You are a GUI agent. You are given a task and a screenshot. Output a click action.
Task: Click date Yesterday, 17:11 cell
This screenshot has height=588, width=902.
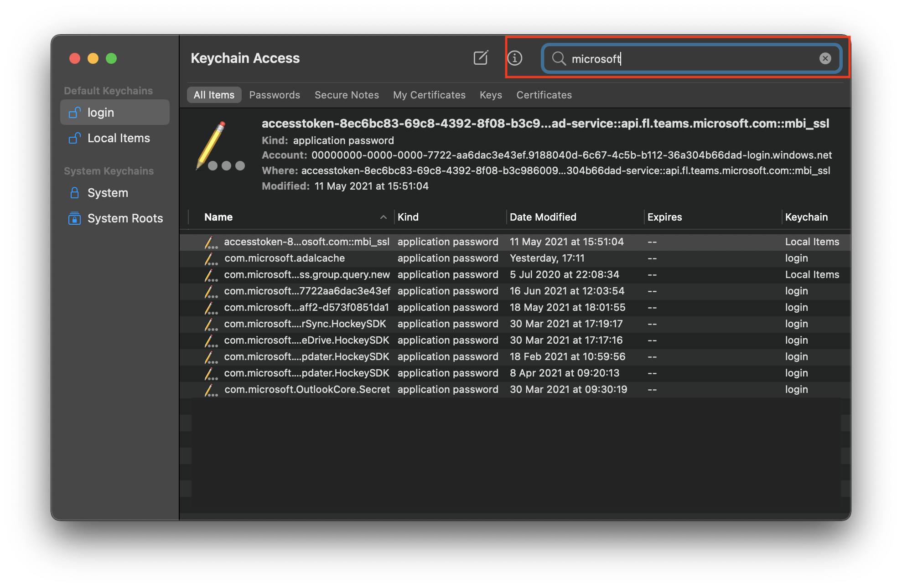click(x=547, y=258)
